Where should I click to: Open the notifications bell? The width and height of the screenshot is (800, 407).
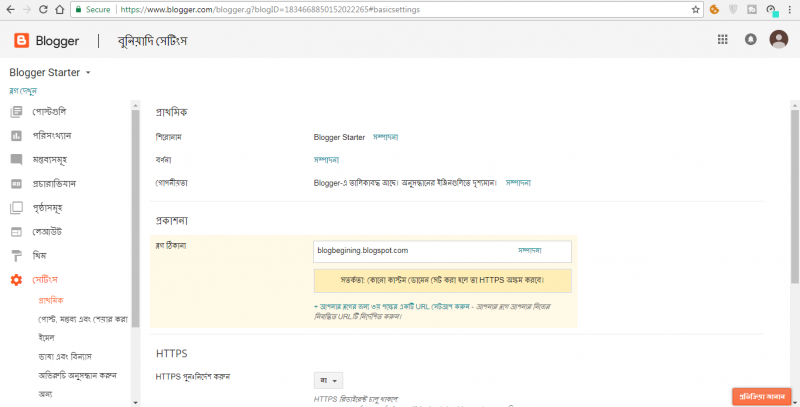click(x=751, y=39)
